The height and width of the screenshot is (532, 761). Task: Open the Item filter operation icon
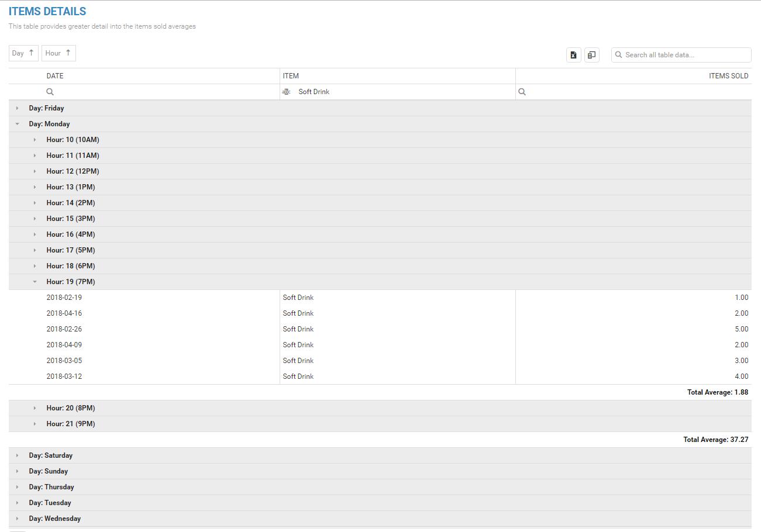(287, 92)
